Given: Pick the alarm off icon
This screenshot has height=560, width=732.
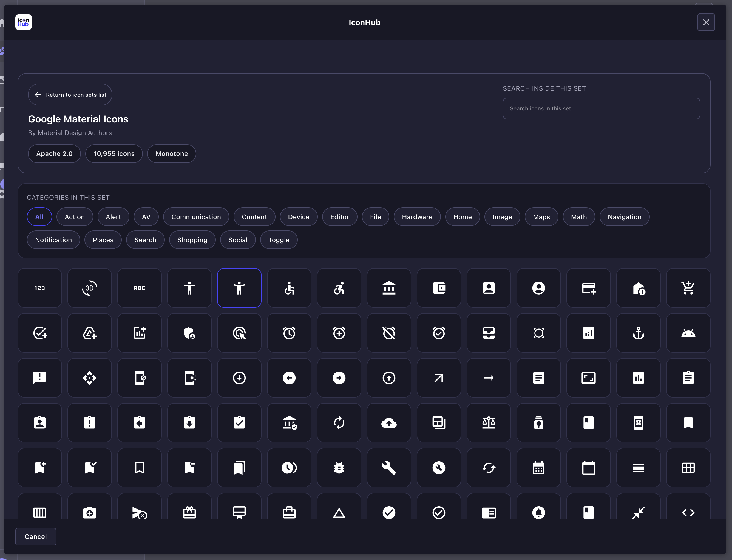Looking at the screenshot, I should click(x=389, y=333).
